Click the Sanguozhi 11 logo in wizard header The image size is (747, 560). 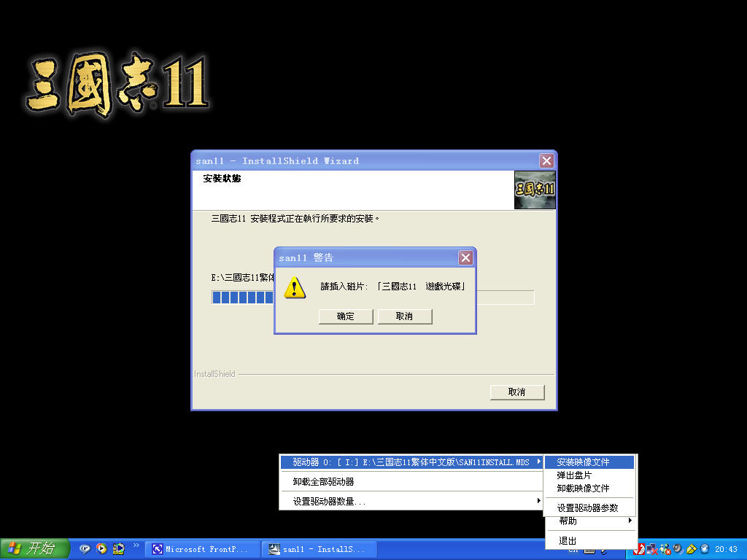pyautogui.click(x=535, y=190)
